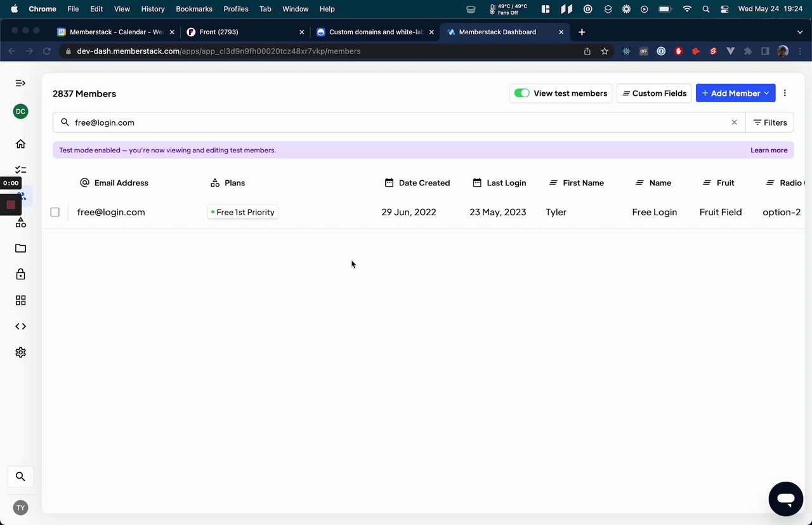Viewport: 812px width, 525px height.
Task: Follow the Learn more link
Action: (x=769, y=150)
